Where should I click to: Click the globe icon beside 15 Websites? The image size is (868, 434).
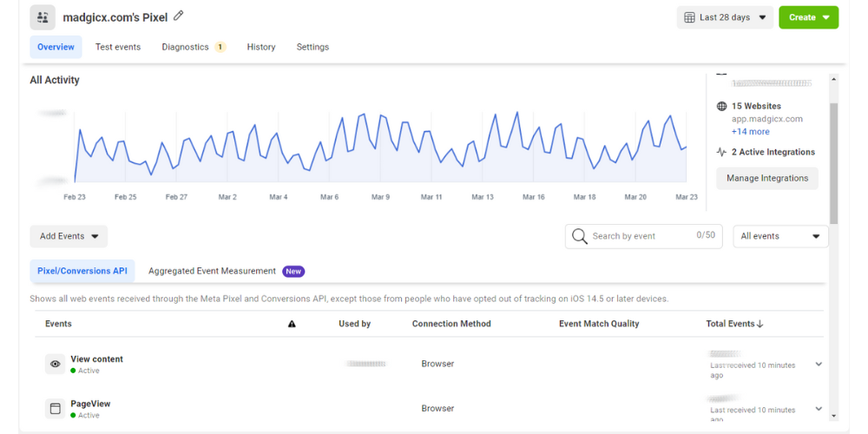coord(722,106)
